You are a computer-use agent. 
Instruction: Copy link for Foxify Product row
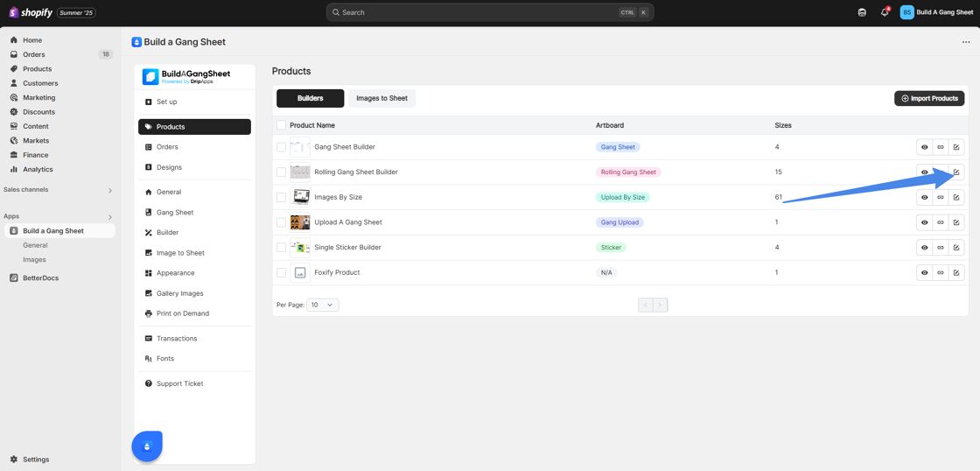tap(940, 273)
